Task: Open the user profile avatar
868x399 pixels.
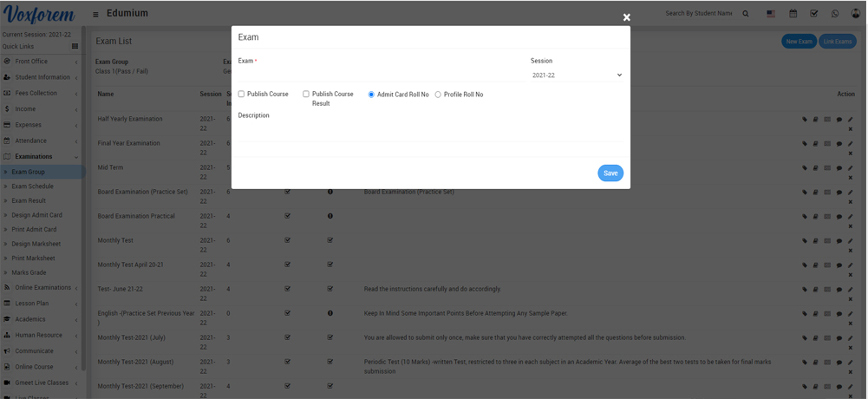Action: [855, 14]
